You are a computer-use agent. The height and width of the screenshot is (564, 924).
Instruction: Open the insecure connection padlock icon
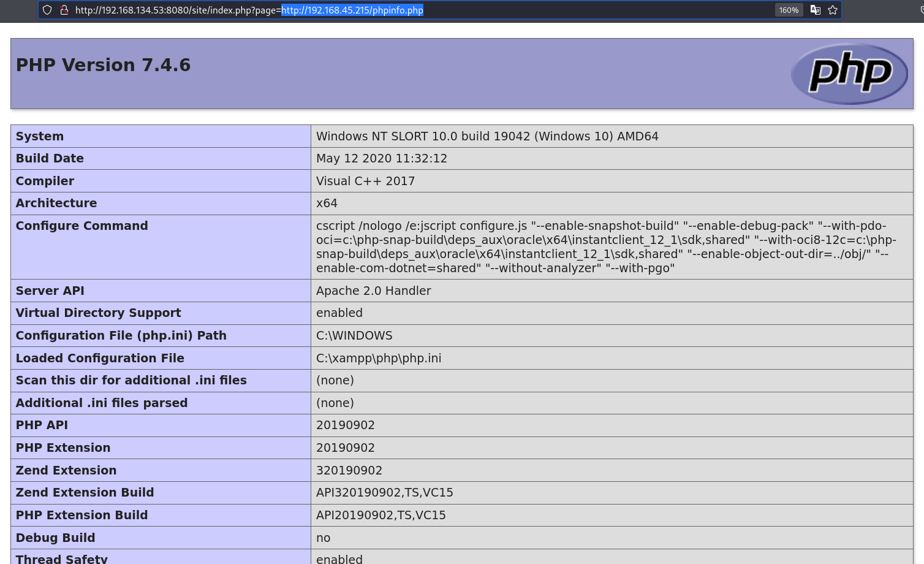(x=64, y=10)
